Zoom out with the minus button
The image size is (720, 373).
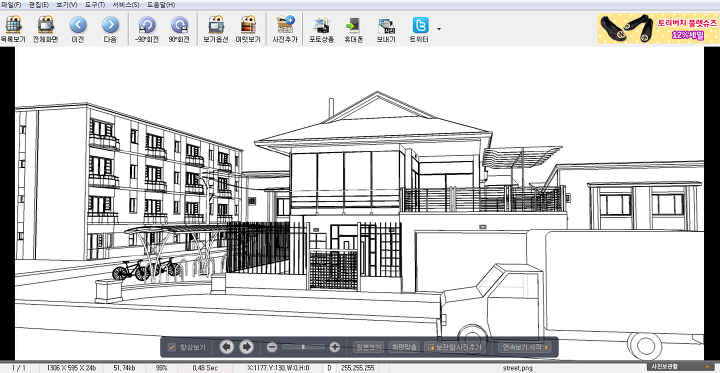tap(272, 347)
